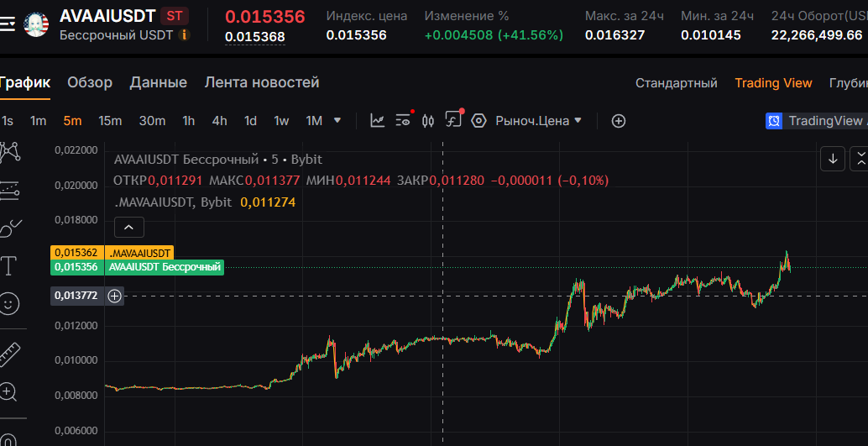The width and height of the screenshot is (868, 446).
Task: Select the horizontal lines drawing tool
Action: click(x=9, y=190)
